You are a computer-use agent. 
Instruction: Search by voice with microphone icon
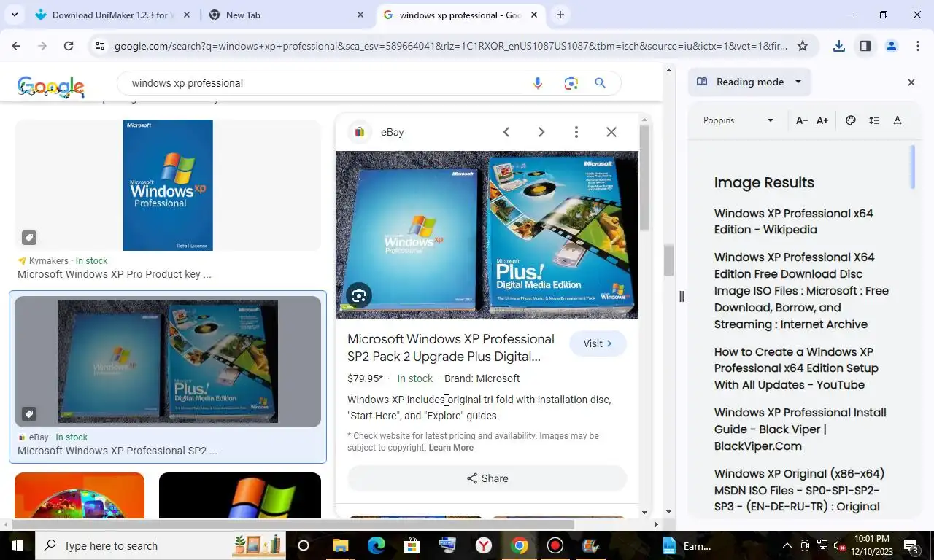538,83
